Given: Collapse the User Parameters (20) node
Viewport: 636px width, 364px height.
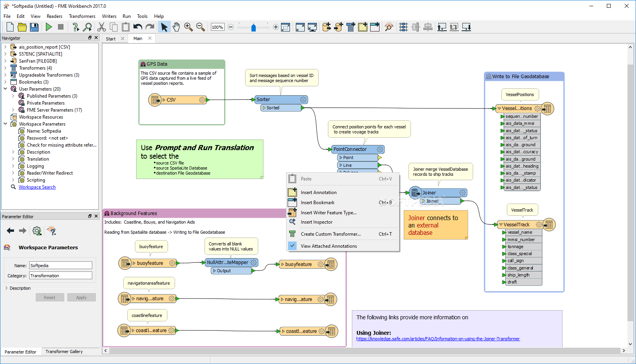Looking at the screenshot, I should coord(5,89).
